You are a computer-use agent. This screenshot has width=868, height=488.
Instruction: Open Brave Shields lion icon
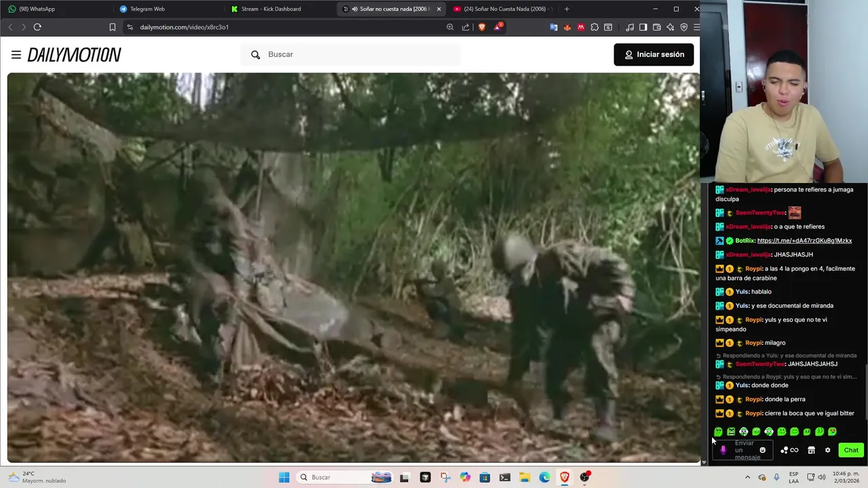[x=481, y=27]
